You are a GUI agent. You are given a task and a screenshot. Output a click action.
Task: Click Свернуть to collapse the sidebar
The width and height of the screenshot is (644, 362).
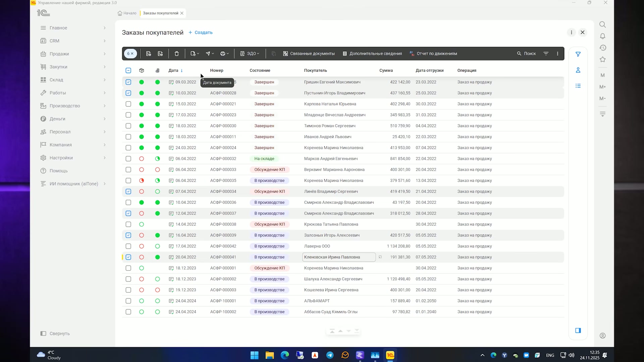55,334
